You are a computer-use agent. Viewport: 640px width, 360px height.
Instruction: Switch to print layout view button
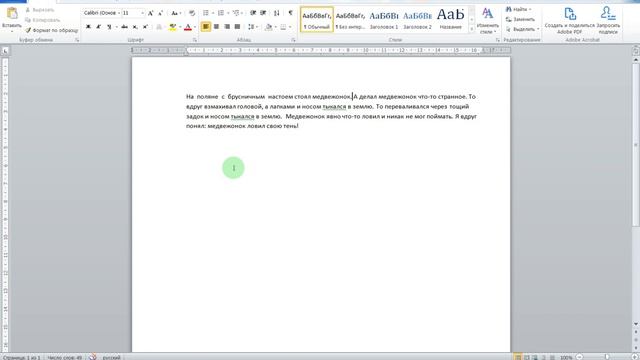(x=518, y=357)
